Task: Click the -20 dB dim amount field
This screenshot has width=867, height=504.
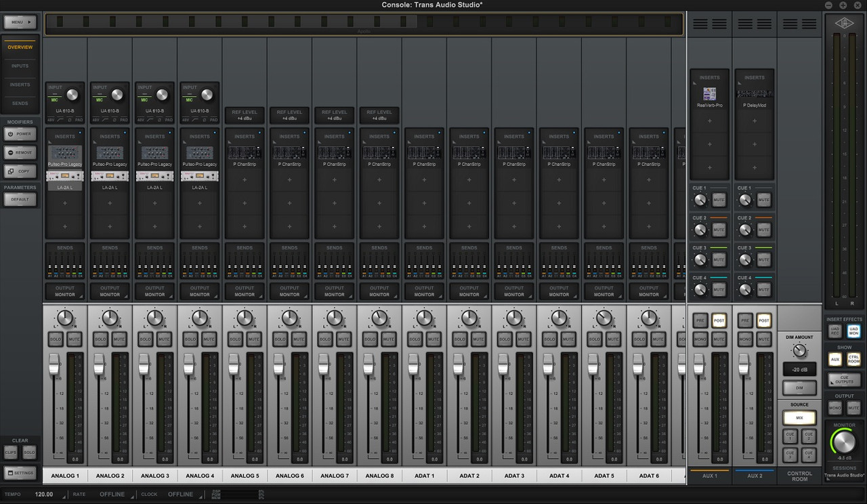Action: pos(799,369)
